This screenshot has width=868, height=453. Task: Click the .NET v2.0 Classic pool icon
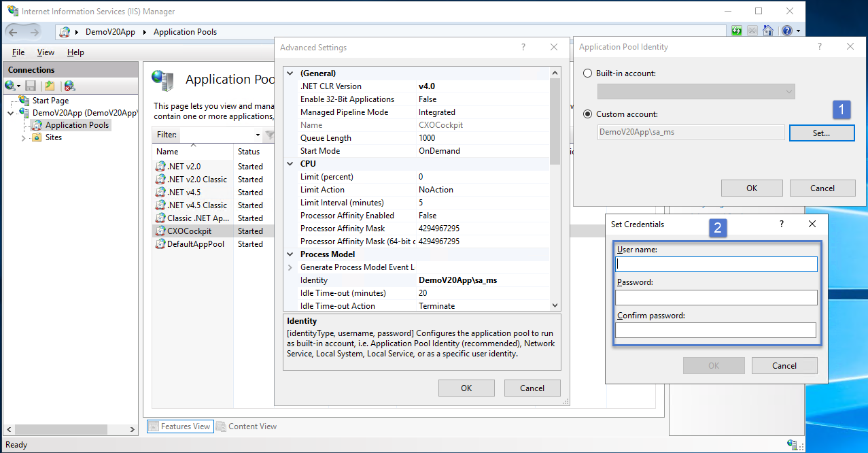160,180
